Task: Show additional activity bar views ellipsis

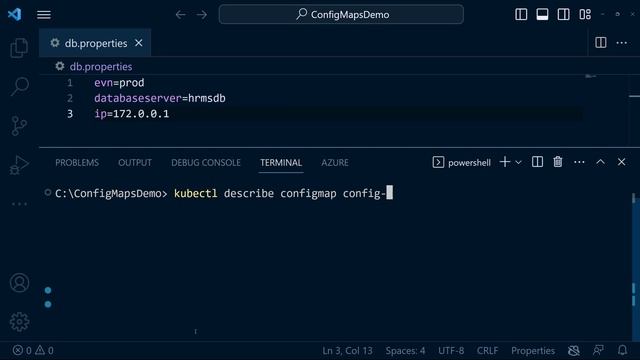Action: (x=19, y=204)
